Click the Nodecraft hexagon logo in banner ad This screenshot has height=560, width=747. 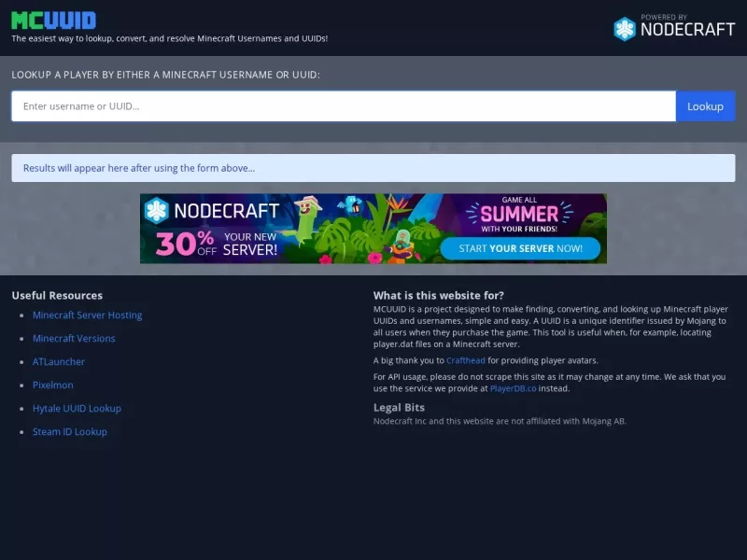coord(157,211)
